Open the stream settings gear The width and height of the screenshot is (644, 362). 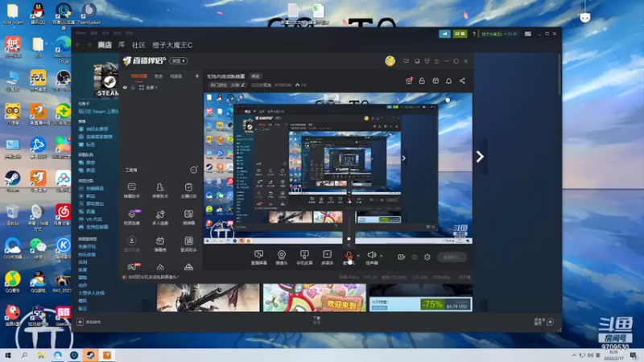(x=427, y=257)
